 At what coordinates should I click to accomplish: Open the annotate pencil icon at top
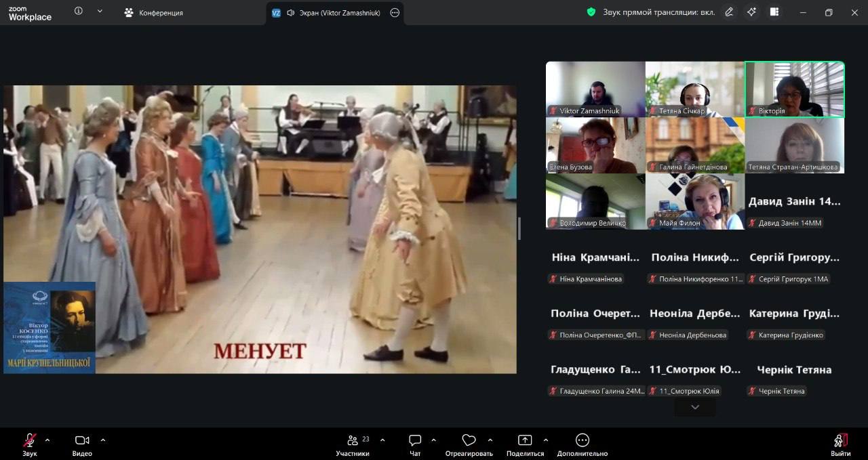[x=729, y=12]
